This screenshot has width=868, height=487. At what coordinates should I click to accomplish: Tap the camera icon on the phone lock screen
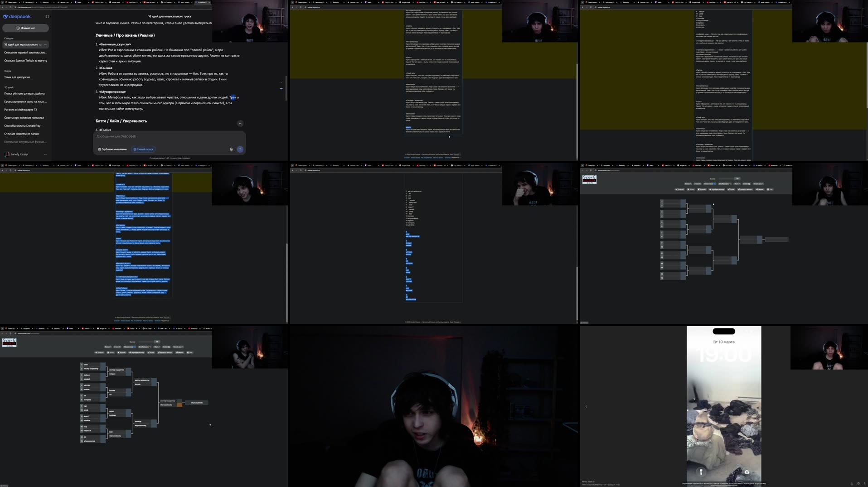click(x=746, y=471)
